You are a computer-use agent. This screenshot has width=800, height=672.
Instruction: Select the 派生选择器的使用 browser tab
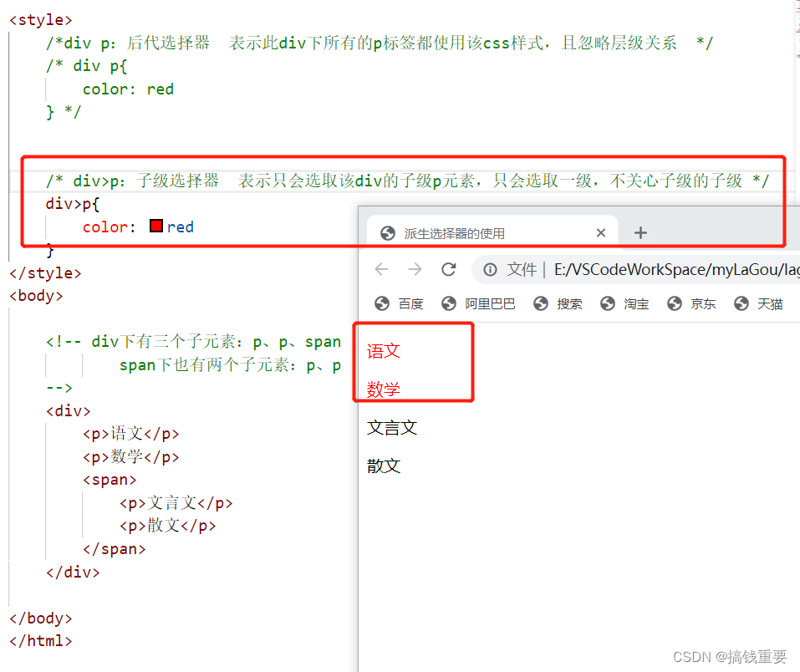[x=492, y=233]
